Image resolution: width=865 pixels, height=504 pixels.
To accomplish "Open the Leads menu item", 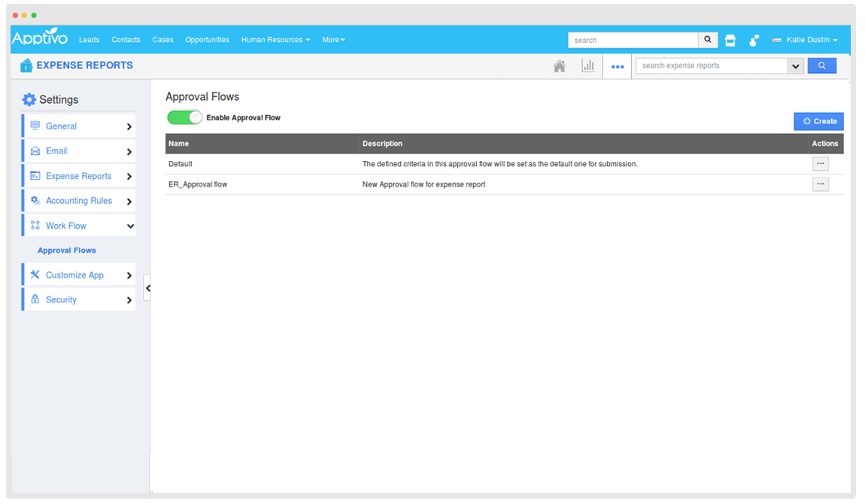I will [x=89, y=40].
